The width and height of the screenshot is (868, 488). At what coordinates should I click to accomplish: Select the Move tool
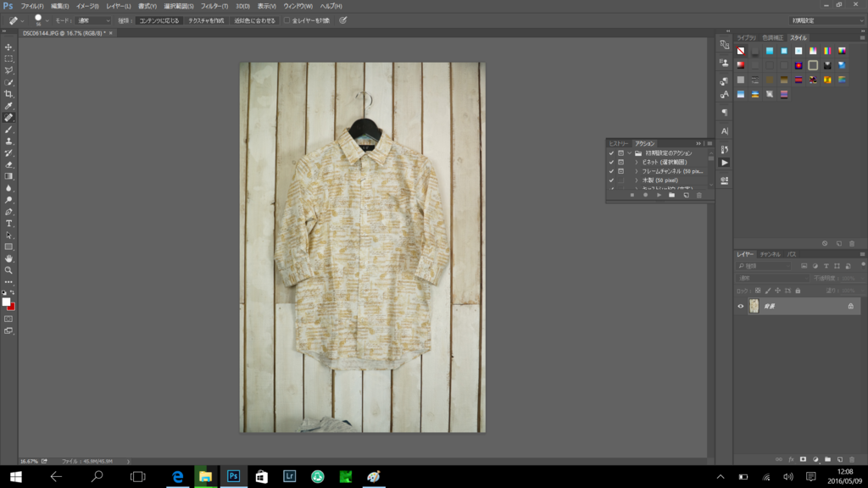coord(8,47)
